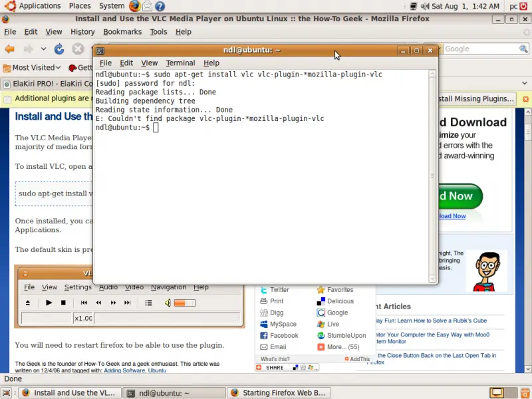This screenshot has width=532, height=399.
Task: Click green Download Now button in ad
Action: click(460, 196)
